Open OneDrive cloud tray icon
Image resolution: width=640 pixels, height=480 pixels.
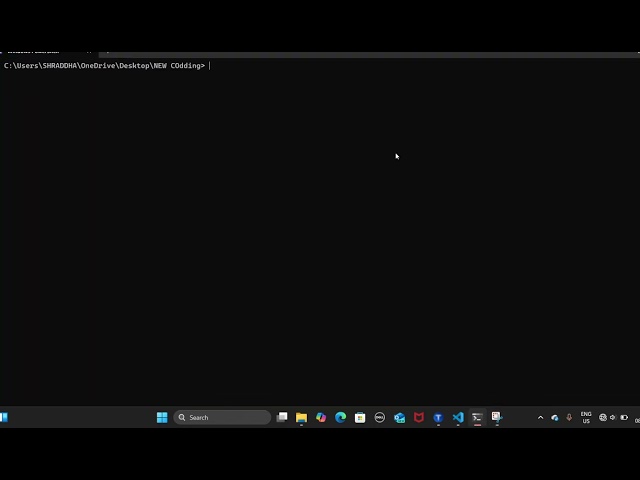pyautogui.click(x=554, y=417)
